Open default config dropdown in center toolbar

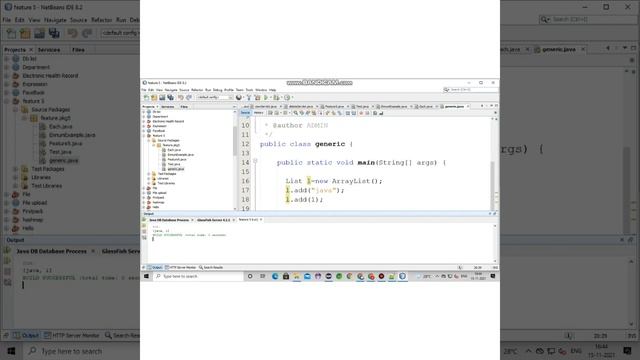[214, 98]
